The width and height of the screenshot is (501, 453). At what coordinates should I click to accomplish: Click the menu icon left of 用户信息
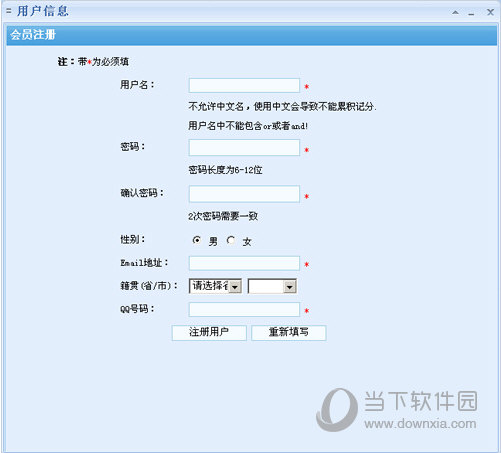[x=9, y=11]
